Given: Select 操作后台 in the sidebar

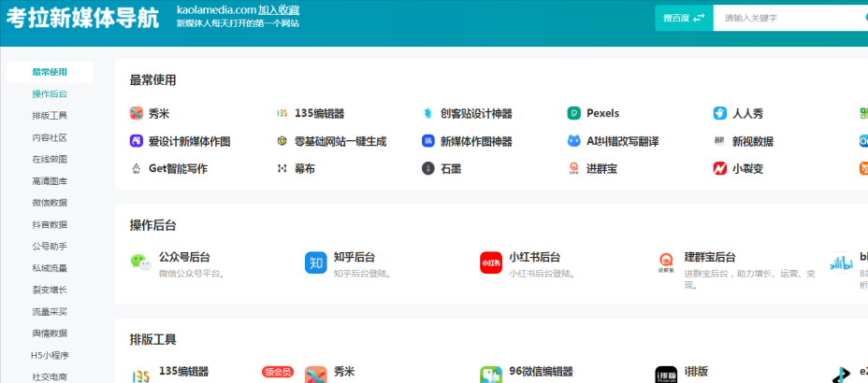Looking at the screenshot, I should pyautogui.click(x=50, y=94).
